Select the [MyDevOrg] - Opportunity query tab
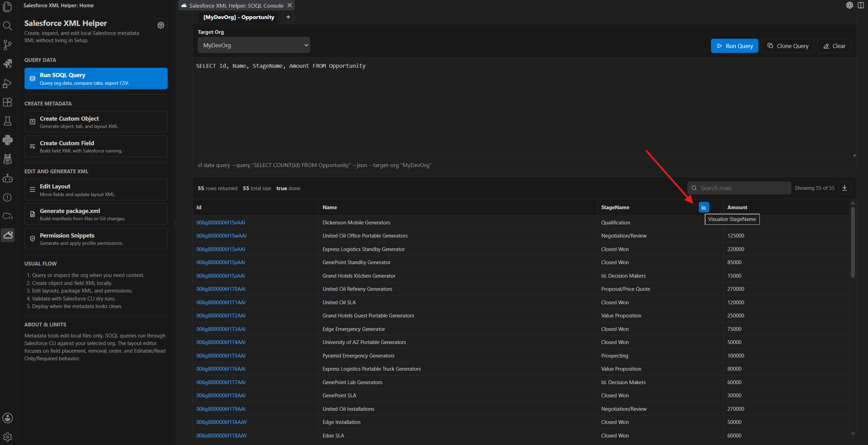868x445 pixels. coord(239,17)
